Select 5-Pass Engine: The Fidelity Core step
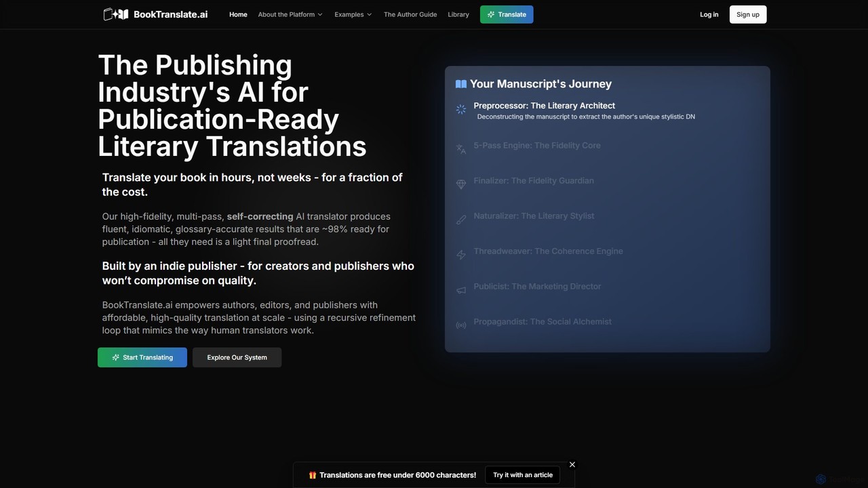 537,145
